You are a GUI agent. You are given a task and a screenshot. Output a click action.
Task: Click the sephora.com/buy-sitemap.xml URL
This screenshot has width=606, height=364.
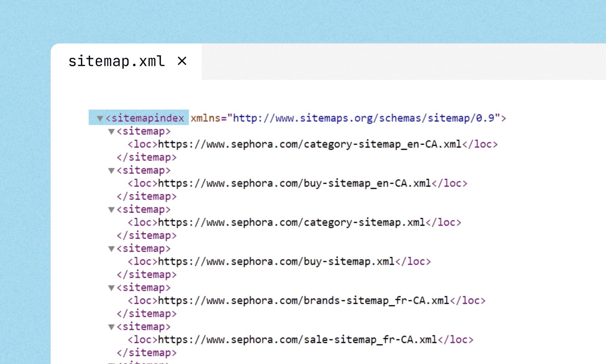pyautogui.click(x=276, y=261)
